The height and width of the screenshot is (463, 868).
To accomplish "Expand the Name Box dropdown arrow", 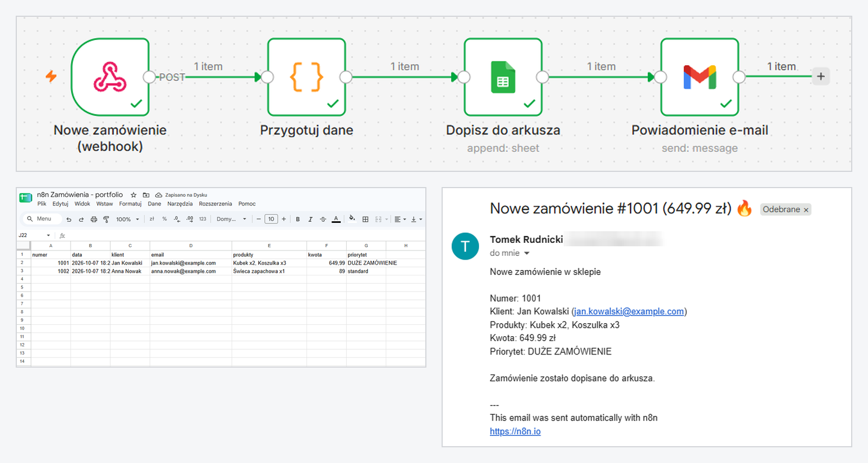I will click(x=48, y=235).
